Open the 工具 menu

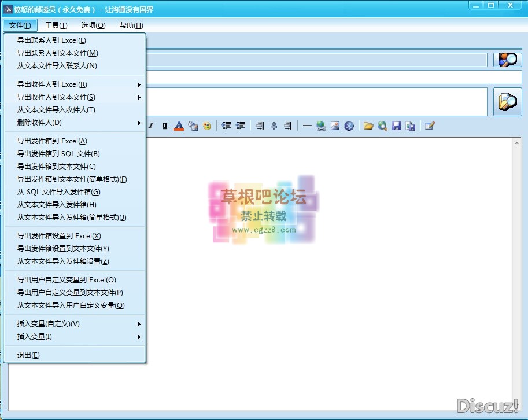pyautogui.click(x=56, y=25)
